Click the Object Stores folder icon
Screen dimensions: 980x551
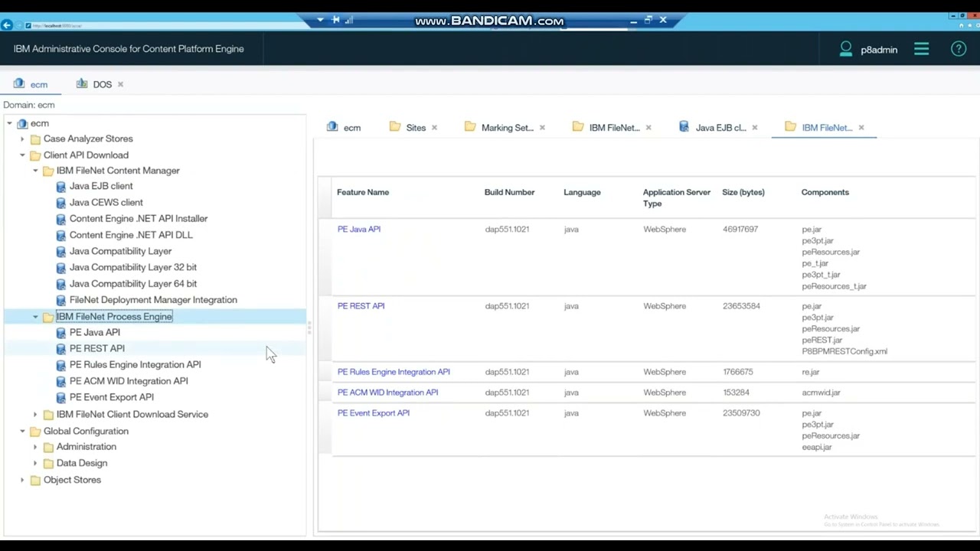coord(35,480)
